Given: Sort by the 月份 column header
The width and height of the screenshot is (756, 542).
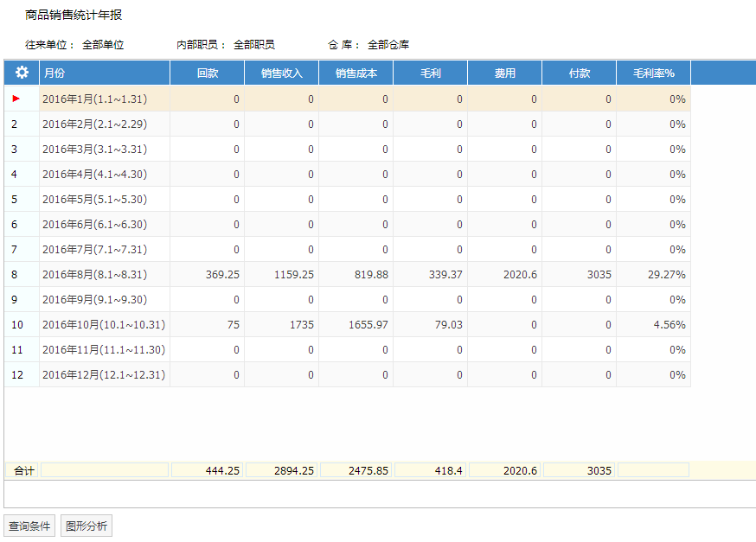Looking at the screenshot, I should click(105, 73).
